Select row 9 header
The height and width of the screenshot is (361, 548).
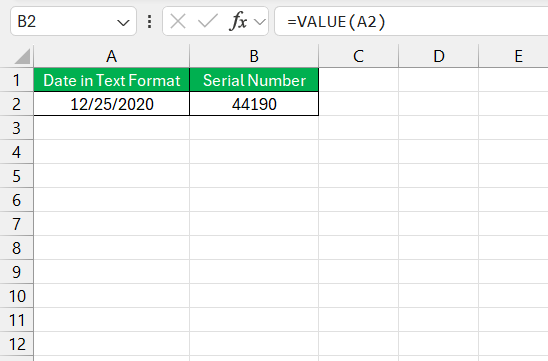click(16, 272)
